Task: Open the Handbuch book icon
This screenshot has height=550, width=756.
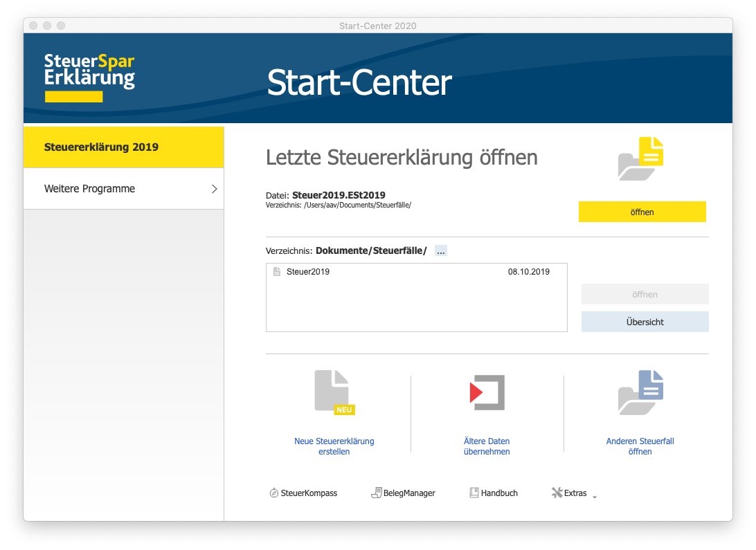Action: [474, 493]
